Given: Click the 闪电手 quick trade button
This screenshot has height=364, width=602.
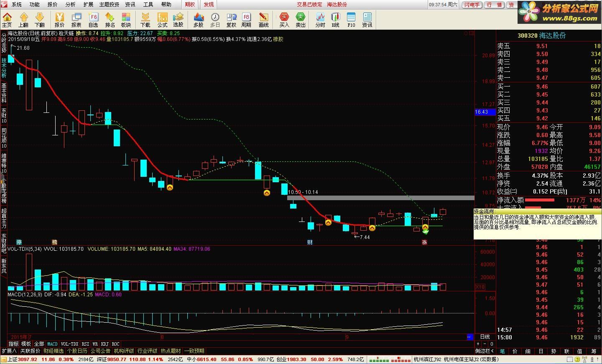Looking at the screenshot, I should [472, 5].
